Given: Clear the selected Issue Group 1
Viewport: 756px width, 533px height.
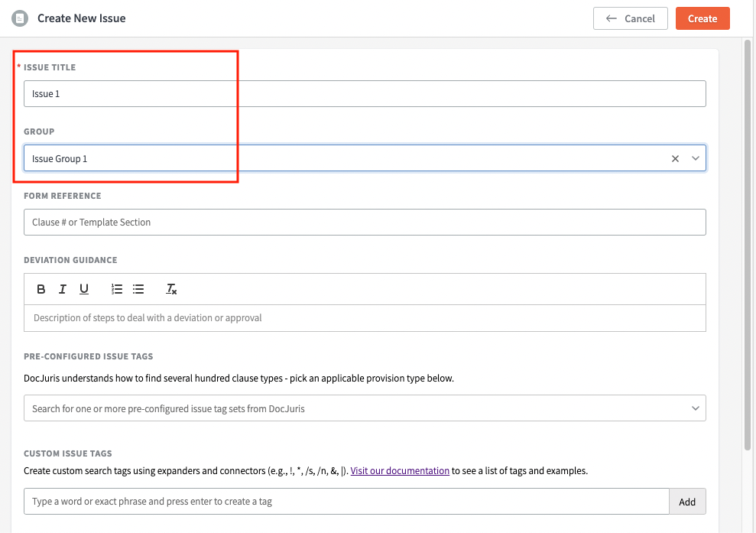Looking at the screenshot, I should (x=675, y=158).
